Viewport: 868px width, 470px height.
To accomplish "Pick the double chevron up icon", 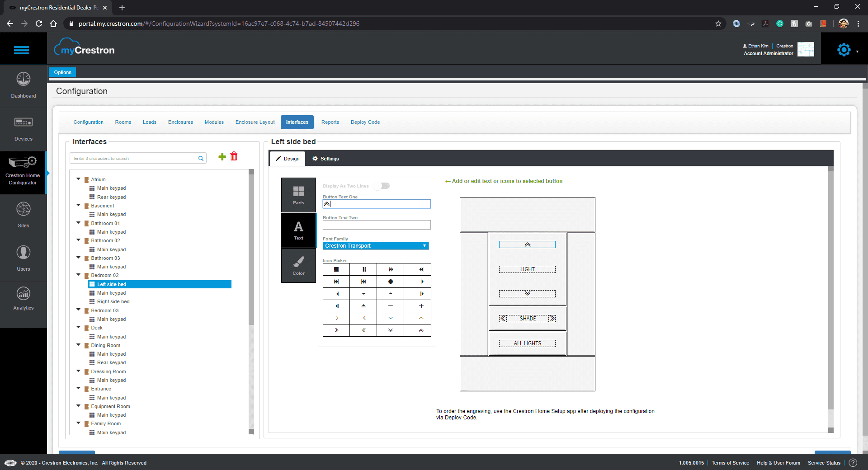I will point(421,330).
